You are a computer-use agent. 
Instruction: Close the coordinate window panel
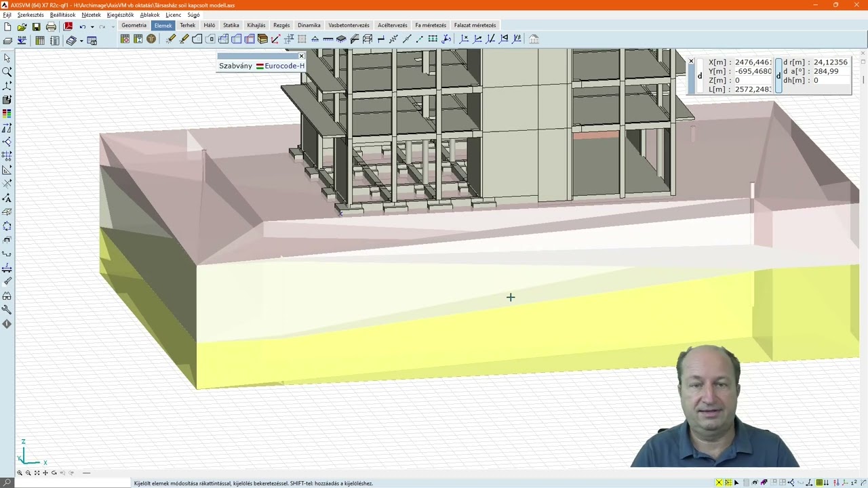click(691, 62)
